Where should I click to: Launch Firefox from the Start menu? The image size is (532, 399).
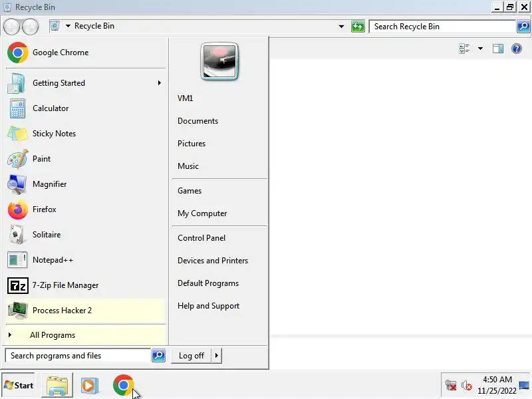click(86, 209)
